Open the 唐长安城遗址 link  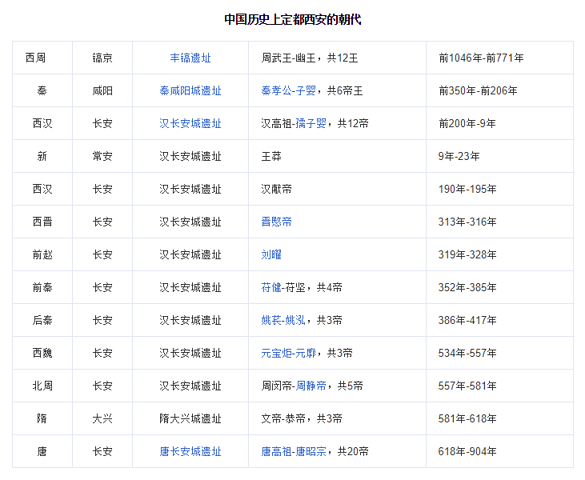190,452
